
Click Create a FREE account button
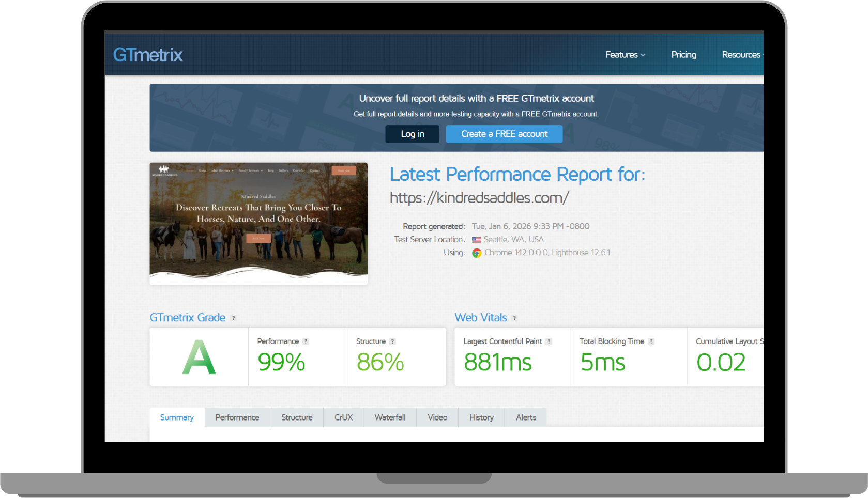[504, 134]
